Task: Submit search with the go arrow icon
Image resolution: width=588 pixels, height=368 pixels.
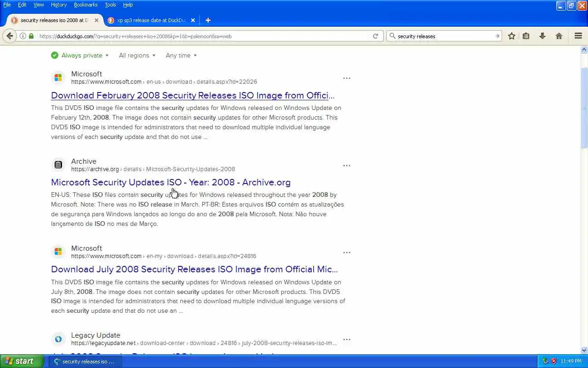Action: (497, 36)
